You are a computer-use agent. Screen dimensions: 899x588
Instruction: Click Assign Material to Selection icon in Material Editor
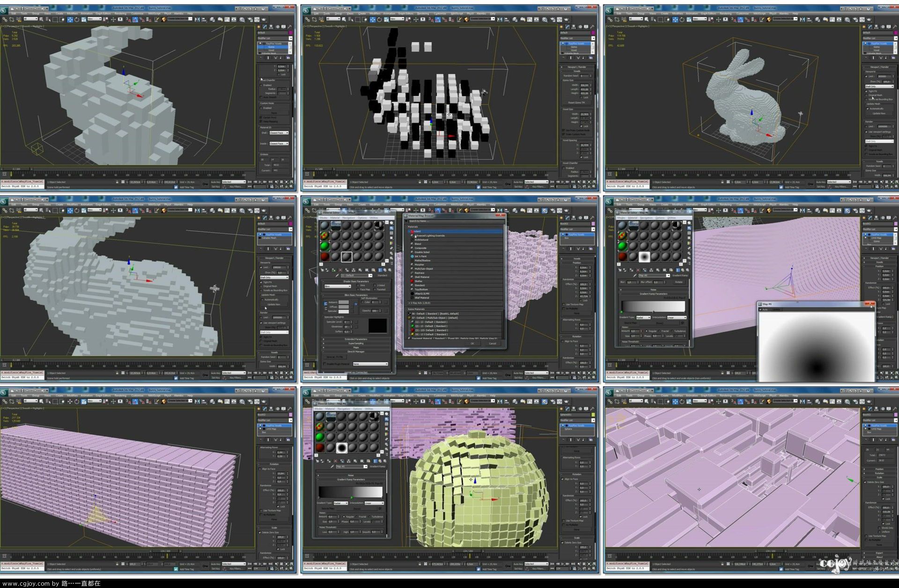pyautogui.click(x=333, y=270)
